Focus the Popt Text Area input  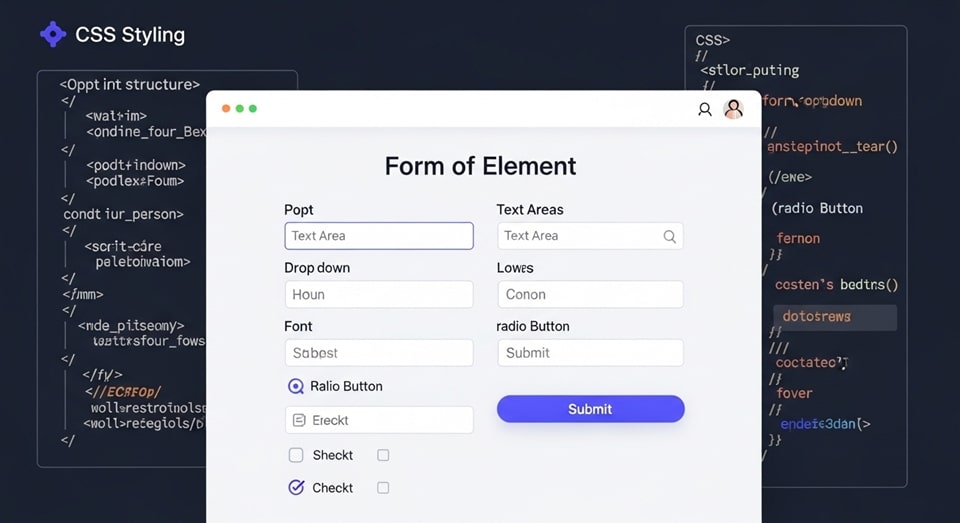[x=379, y=236]
